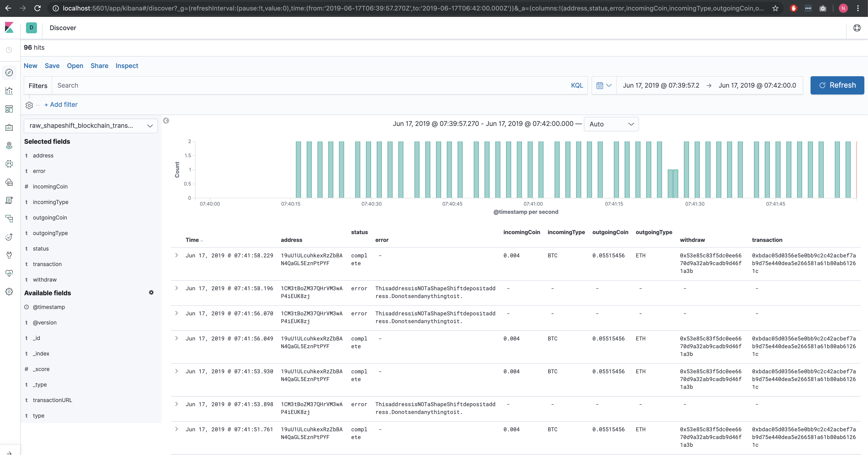
Task: Open recently viewed clock icon
Action: coord(9,50)
